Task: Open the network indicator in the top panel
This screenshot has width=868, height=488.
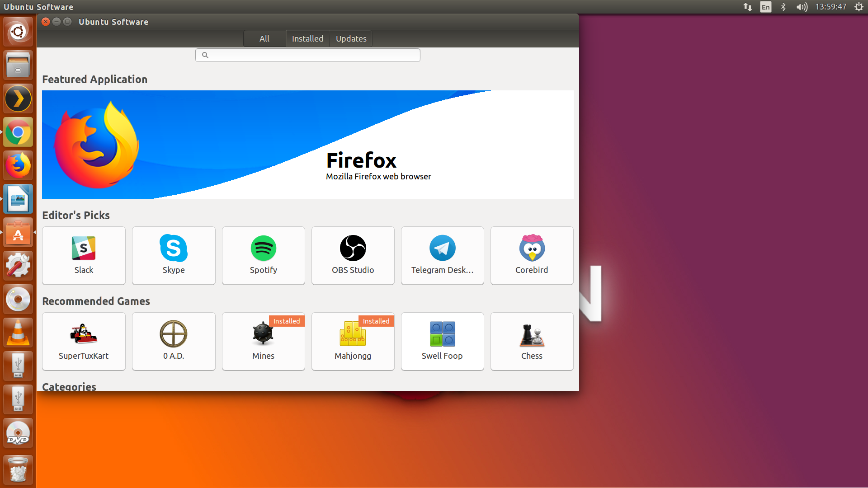Action: pos(748,7)
